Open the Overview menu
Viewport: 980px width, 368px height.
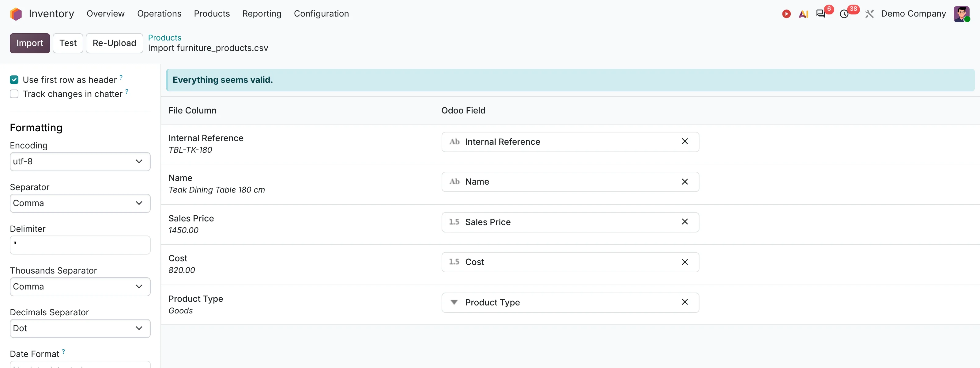pos(105,14)
